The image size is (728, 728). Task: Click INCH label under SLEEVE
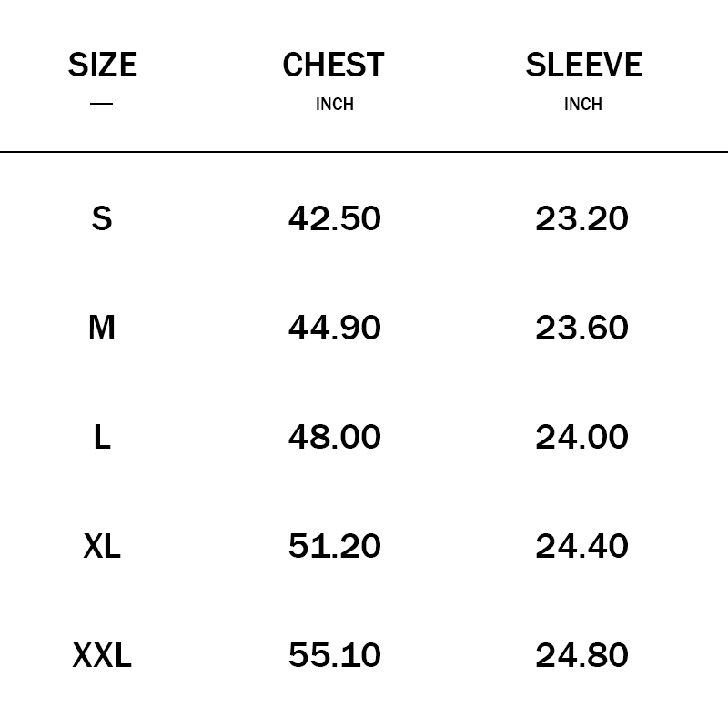582,105
